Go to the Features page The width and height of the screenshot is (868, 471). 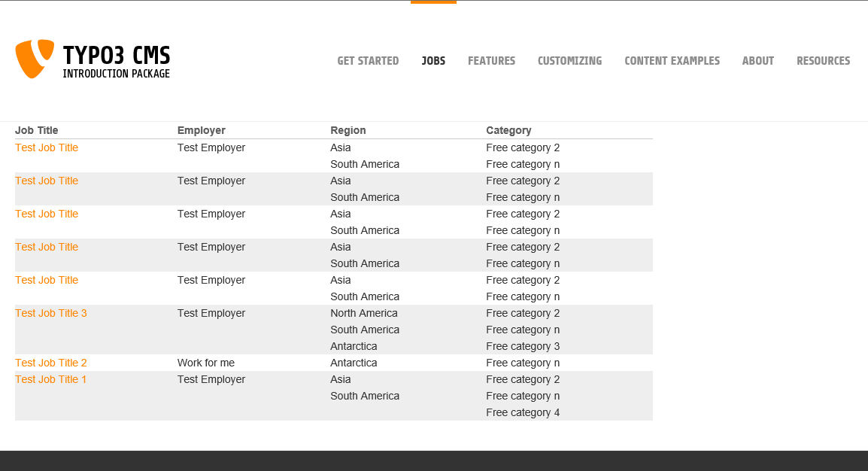pyautogui.click(x=492, y=61)
